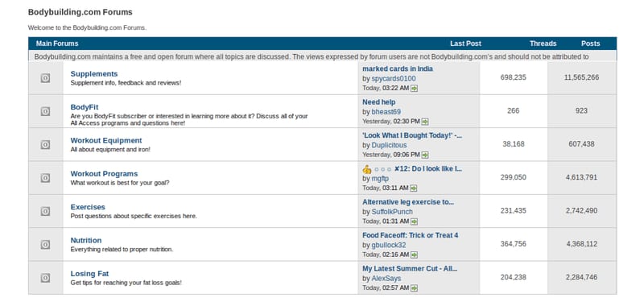
Task: Click Losing Fat thread count 204,238
Action: (x=514, y=277)
